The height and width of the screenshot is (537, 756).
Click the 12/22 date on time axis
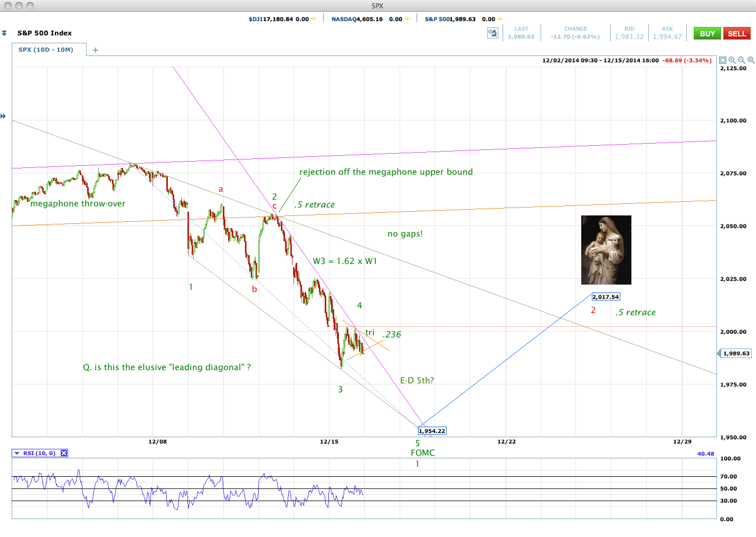pyautogui.click(x=506, y=441)
